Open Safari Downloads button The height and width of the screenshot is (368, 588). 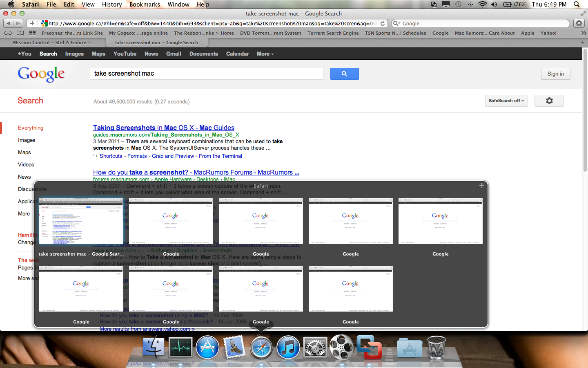(x=579, y=23)
